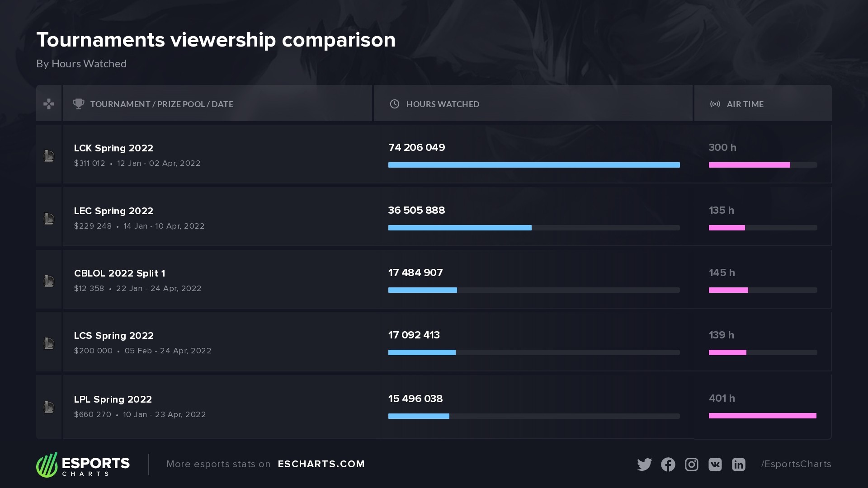Click the /EsportsCharts handle text
This screenshot has width=868, height=488.
point(796,464)
